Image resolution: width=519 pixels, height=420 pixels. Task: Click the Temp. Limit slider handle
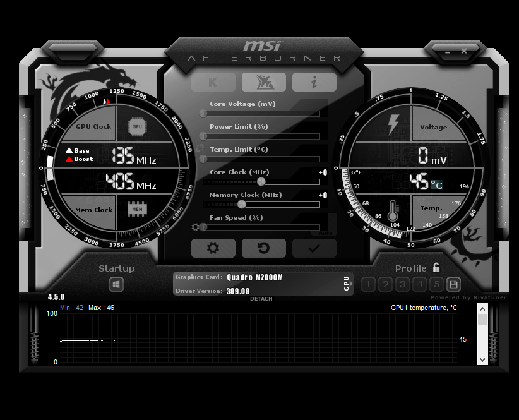(x=203, y=159)
